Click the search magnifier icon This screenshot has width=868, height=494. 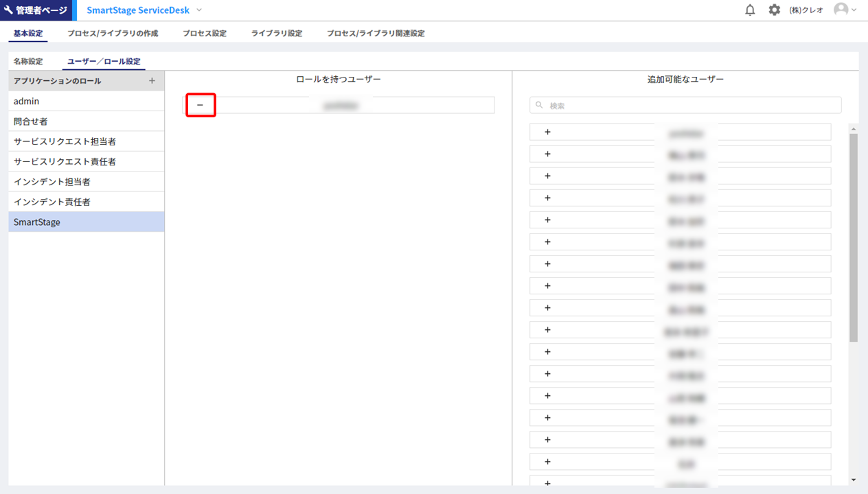540,106
